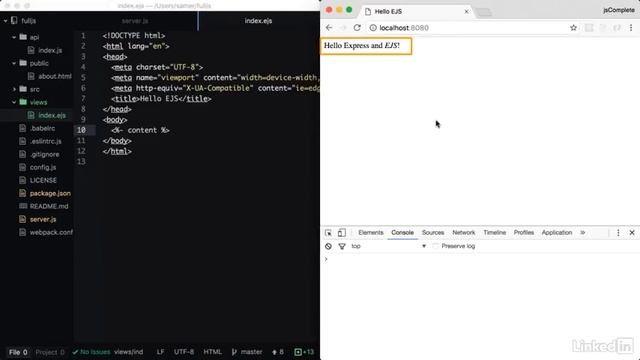Show more DevTools tabs
This screenshot has height=360, width=640.
click(x=582, y=233)
